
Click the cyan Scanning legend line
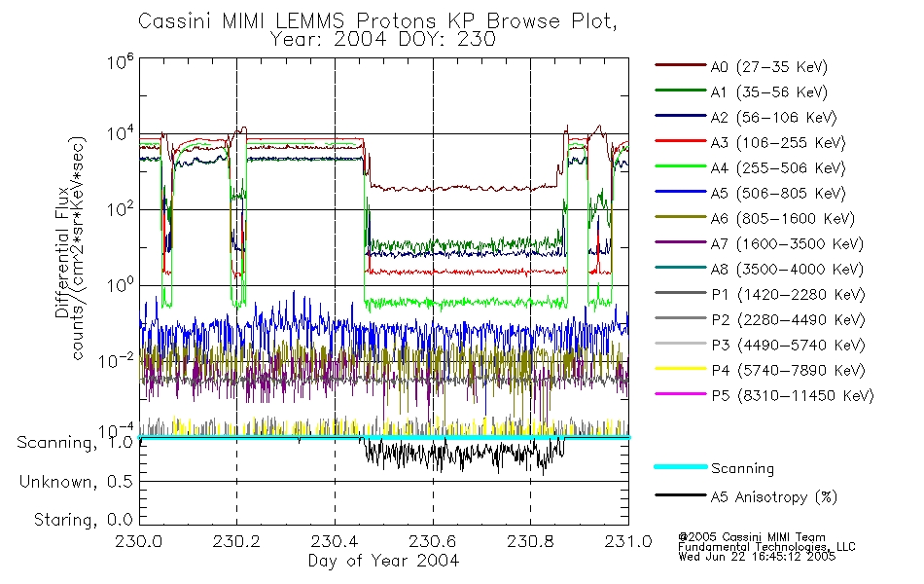click(681, 466)
